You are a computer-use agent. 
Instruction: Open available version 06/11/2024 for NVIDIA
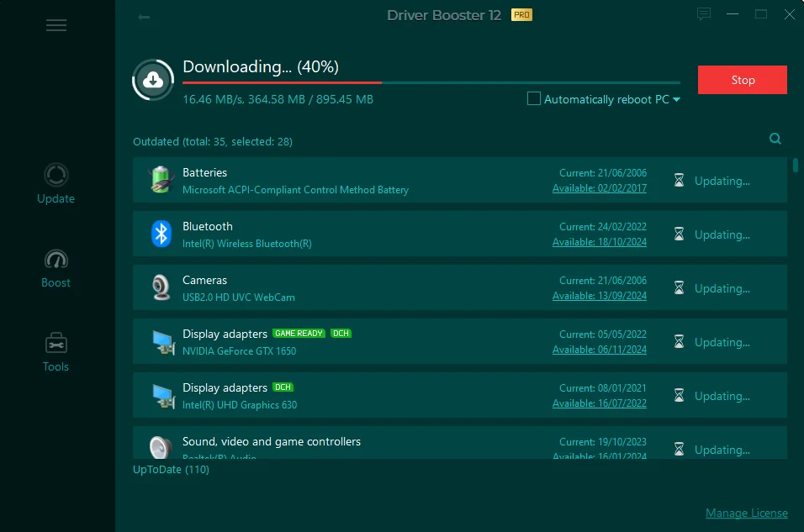tap(599, 350)
